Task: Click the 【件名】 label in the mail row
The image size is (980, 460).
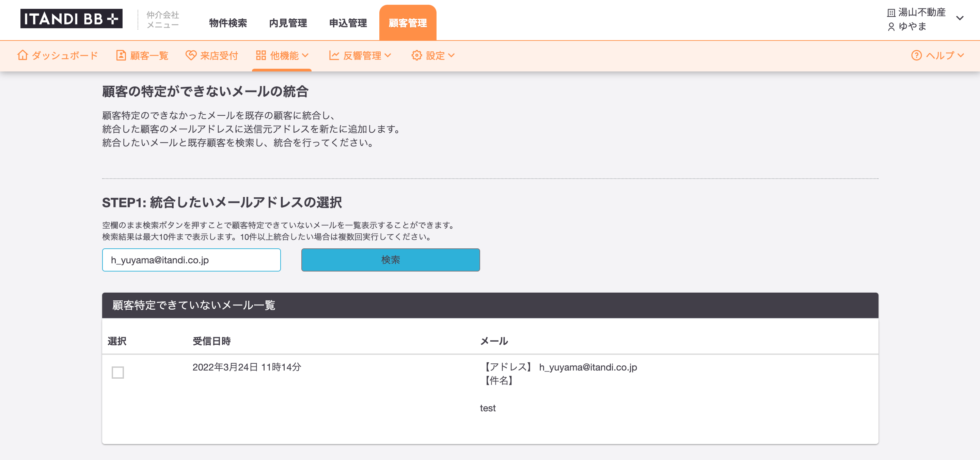Action: [499, 380]
